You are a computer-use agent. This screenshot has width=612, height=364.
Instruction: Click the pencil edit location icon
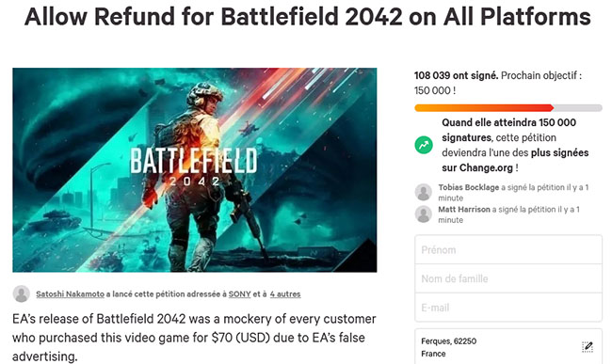pyautogui.click(x=588, y=346)
